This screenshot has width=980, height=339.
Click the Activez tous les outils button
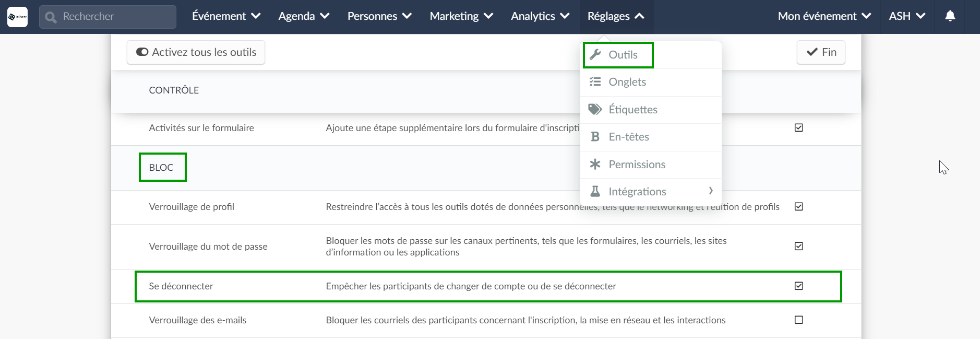196,52
